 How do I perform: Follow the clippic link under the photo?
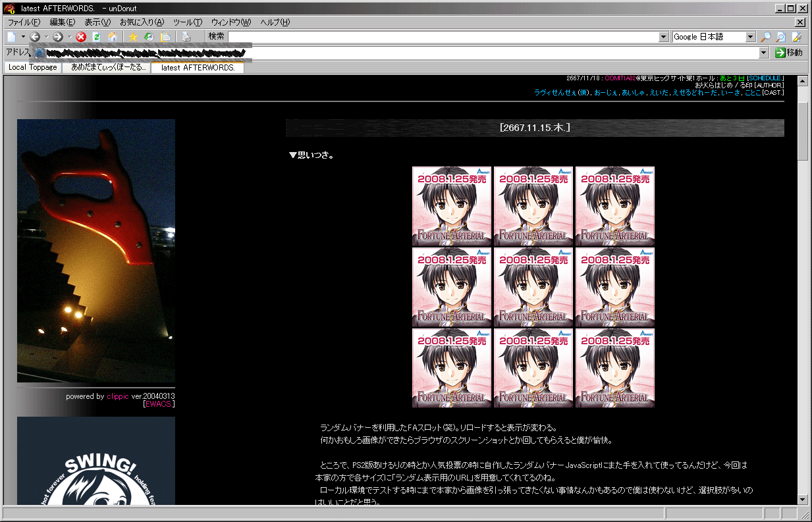point(118,396)
